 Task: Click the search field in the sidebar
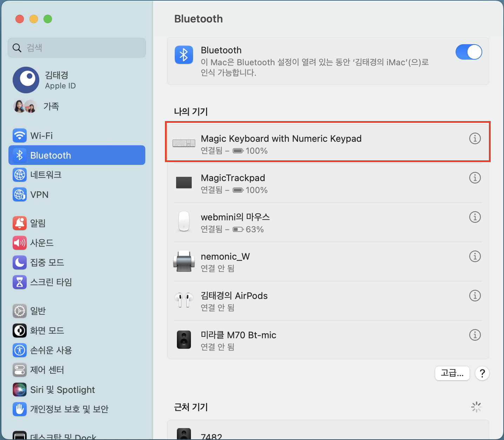pos(77,48)
